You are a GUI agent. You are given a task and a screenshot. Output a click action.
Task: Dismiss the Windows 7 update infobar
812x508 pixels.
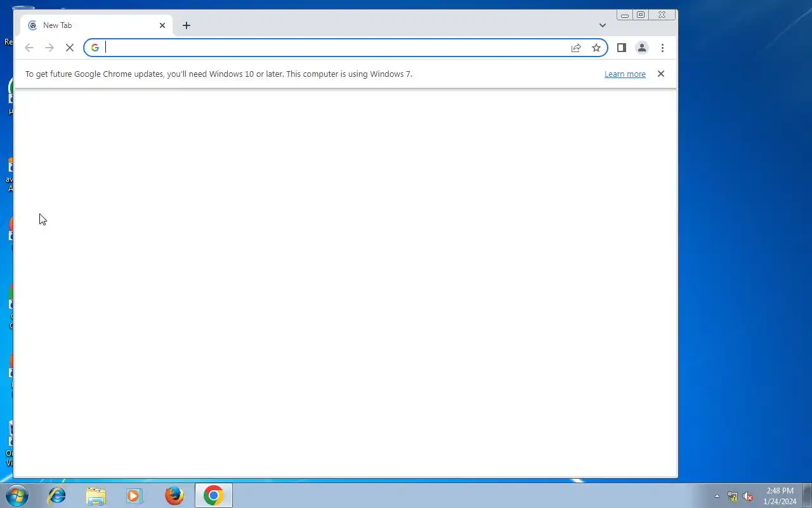point(661,74)
